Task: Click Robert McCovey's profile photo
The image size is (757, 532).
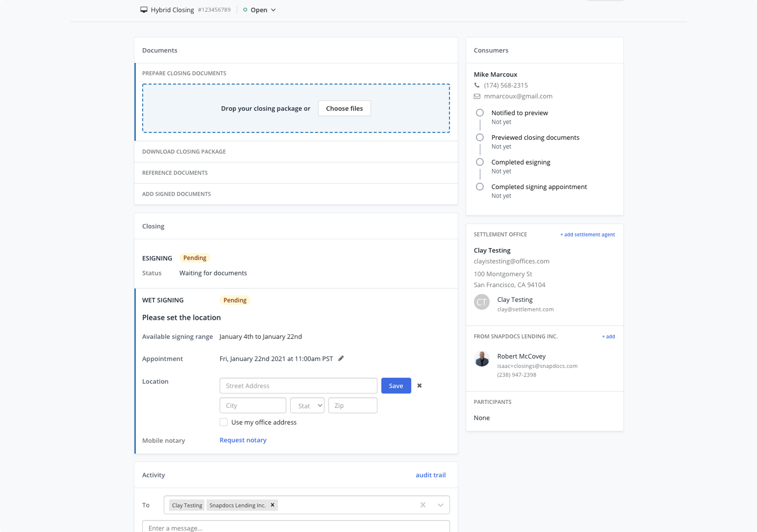Action: [x=481, y=359]
